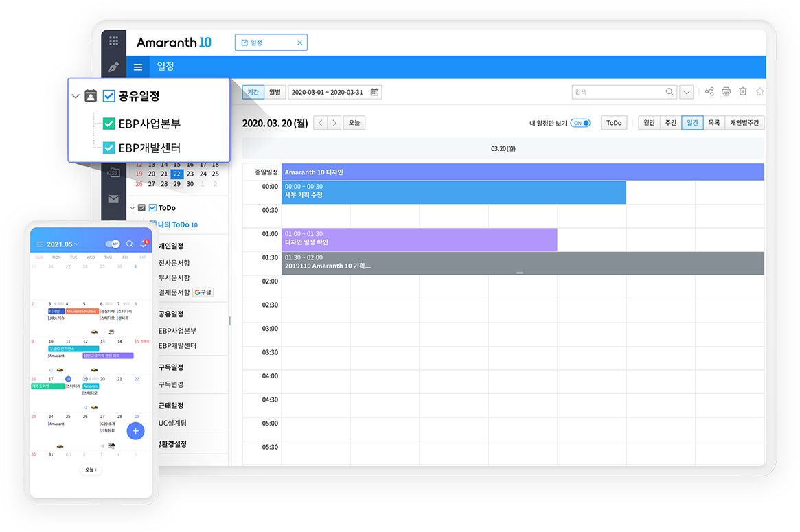Check the 공유일정 checkbox in popup
This screenshot has height=532, width=800.
click(108, 96)
